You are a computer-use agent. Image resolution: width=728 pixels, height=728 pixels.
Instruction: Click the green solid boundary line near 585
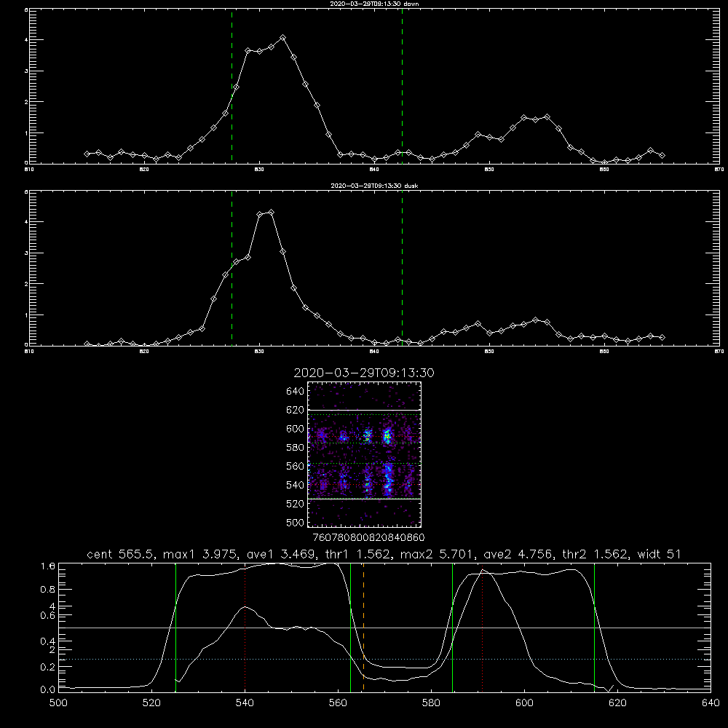pos(452,627)
